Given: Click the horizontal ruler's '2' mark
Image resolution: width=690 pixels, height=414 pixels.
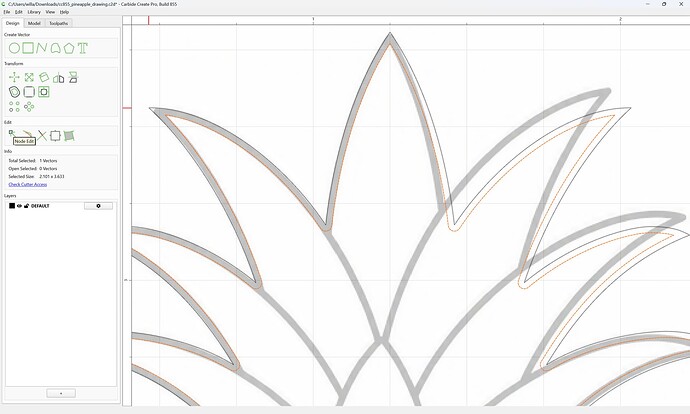Looking at the screenshot, I should click(x=620, y=19).
